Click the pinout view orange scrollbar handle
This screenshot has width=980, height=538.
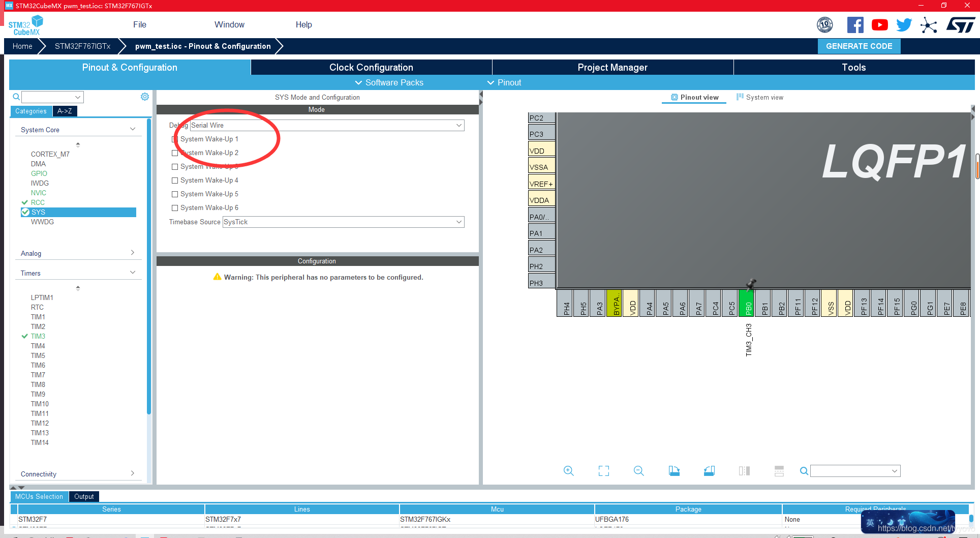click(x=977, y=166)
